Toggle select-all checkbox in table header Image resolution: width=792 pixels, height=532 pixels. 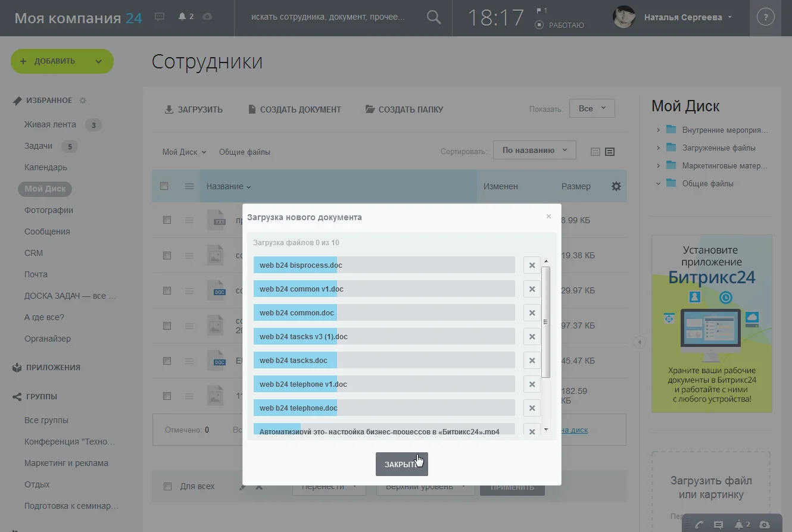pos(164,186)
